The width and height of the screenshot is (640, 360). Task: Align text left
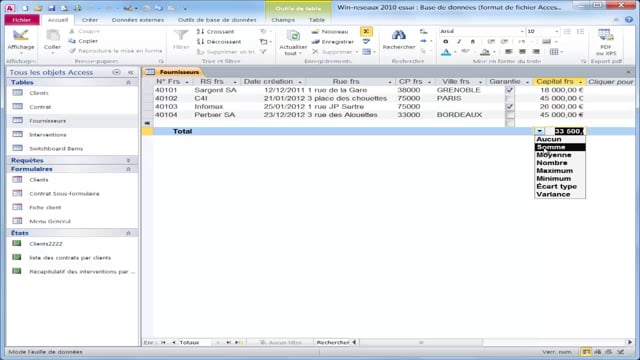pos(509,52)
